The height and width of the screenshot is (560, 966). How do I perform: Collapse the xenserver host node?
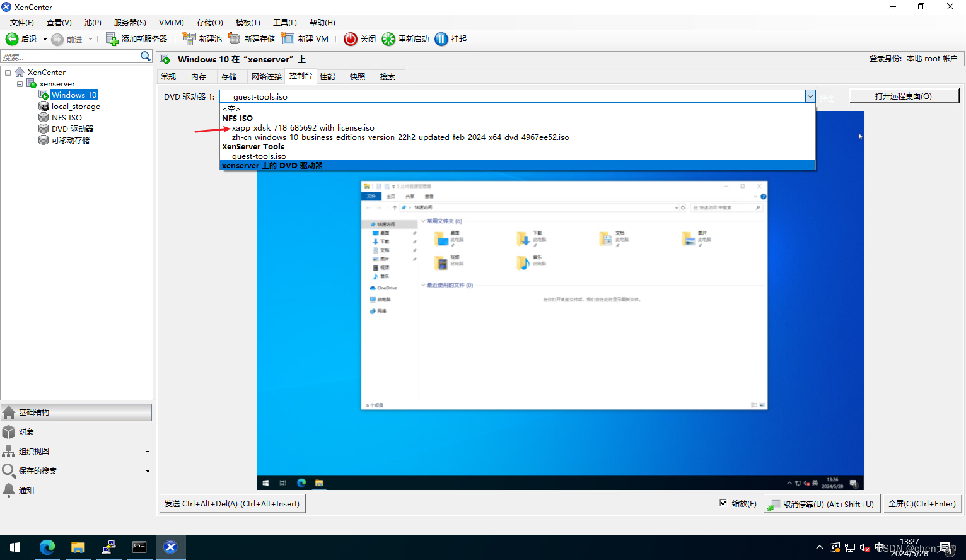20,84
